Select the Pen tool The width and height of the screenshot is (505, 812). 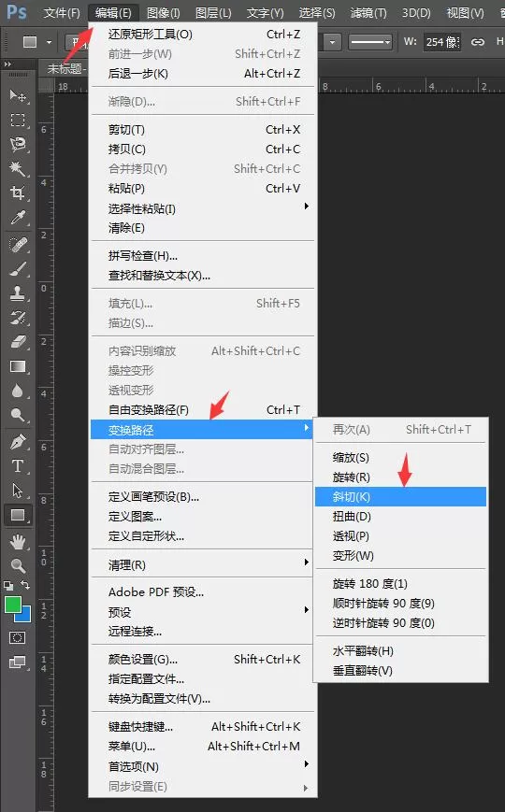(x=18, y=442)
